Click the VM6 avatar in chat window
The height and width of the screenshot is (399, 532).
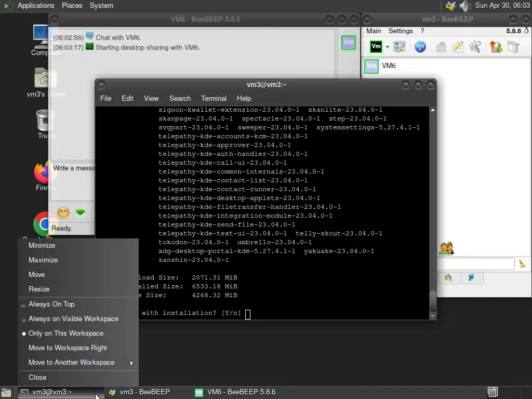point(349,43)
